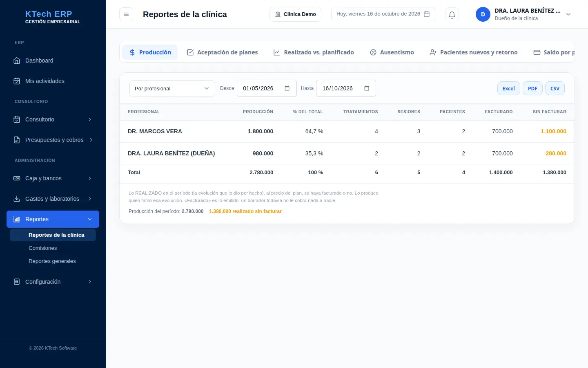Expand the Configuración submenu chevron
The image size is (588, 368).
point(90,282)
